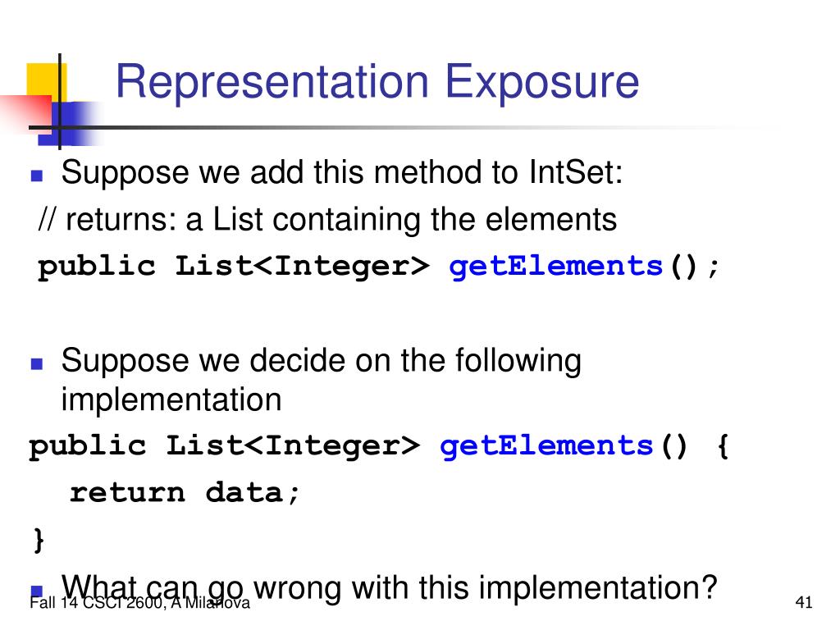Click 'What can go wrong with this implementation?'
The width and height of the screenshot is (840, 630).
pyautogui.click(x=389, y=588)
